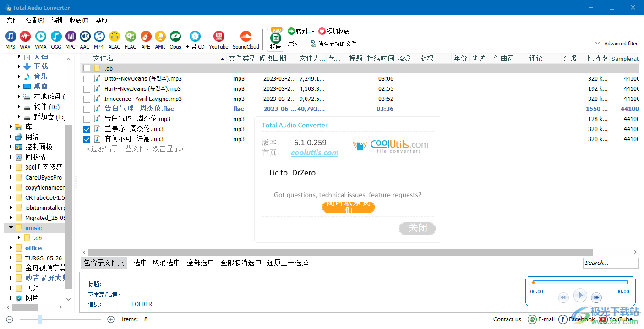Add favorite via heart icon
The height and width of the screenshot is (329, 644).
pos(322,31)
